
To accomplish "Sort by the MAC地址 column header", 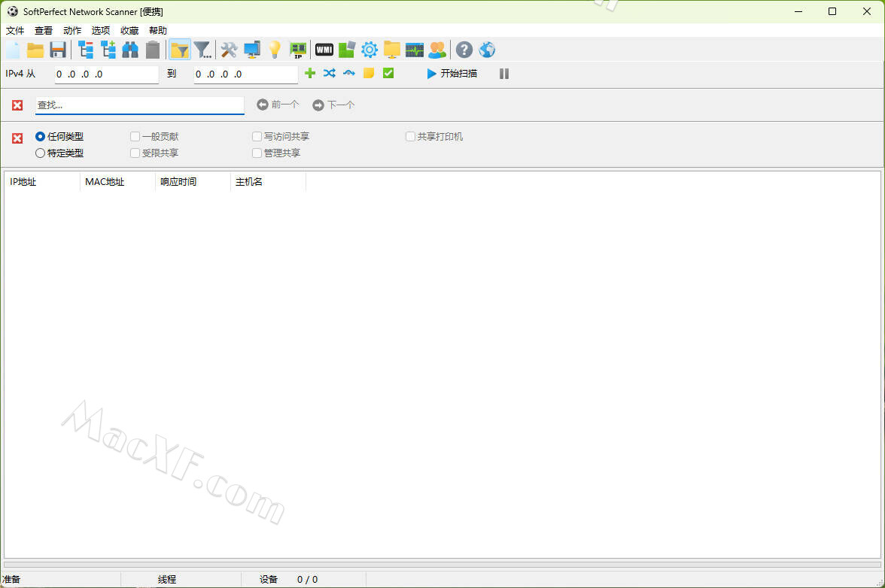I will pyautogui.click(x=117, y=182).
